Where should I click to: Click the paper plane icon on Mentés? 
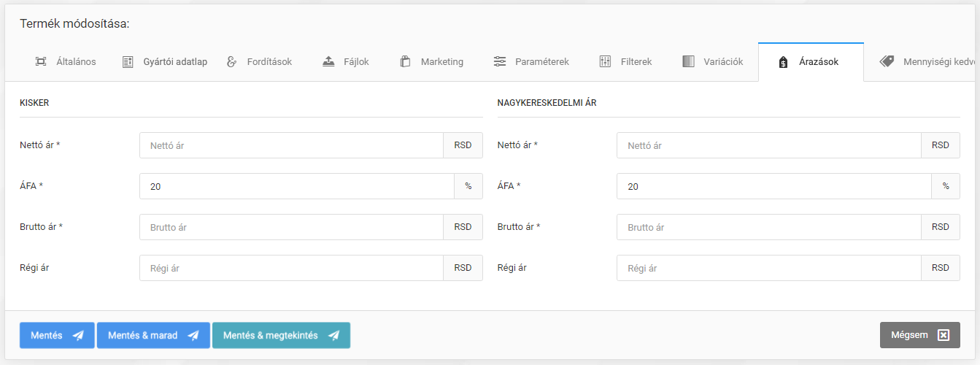click(78, 336)
